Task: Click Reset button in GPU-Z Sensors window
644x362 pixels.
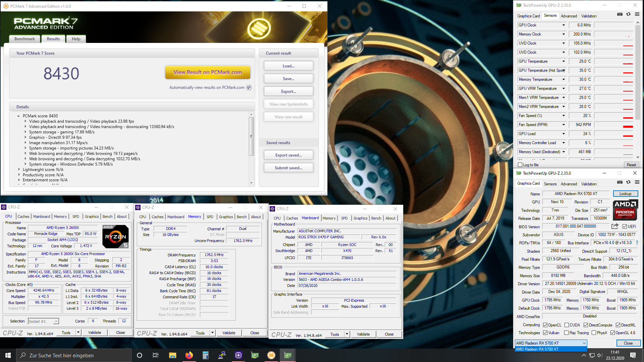Action: point(631,165)
